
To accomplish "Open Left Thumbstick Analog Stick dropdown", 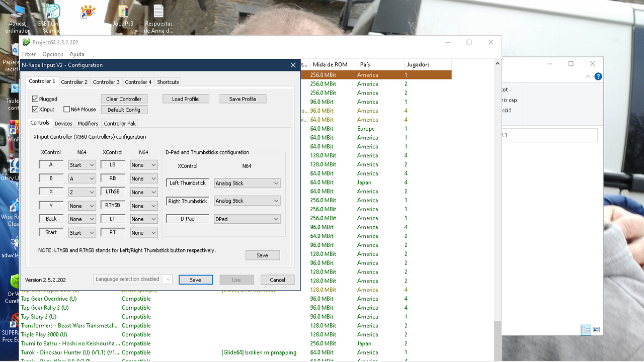I will pyautogui.click(x=247, y=184).
